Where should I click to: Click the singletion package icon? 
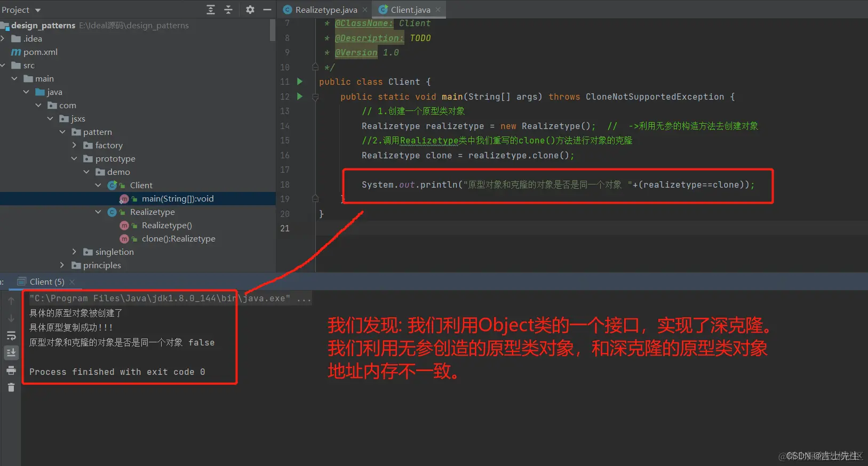tap(88, 252)
